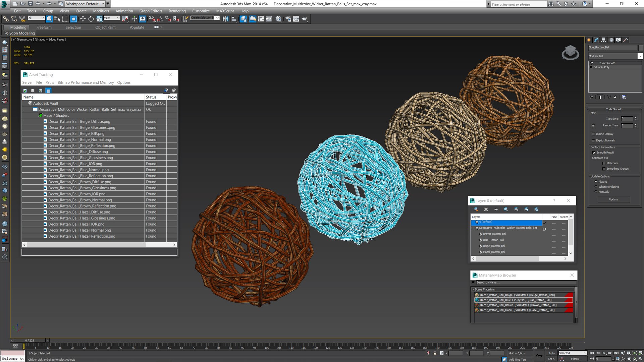Open the reference coordinate View dropdown
Image resolution: width=644 pixels, height=362 pixels.
click(112, 18)
